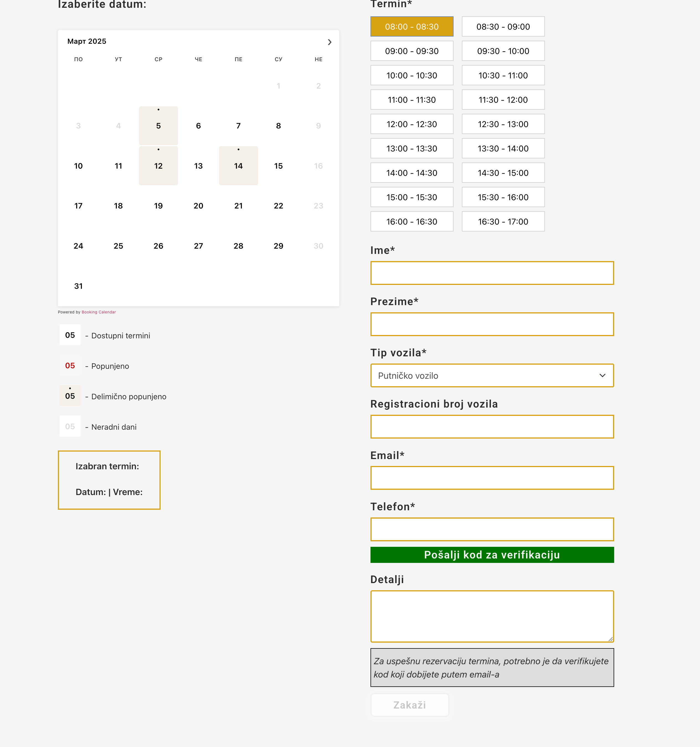Click the Ime input field

point(492,273)
